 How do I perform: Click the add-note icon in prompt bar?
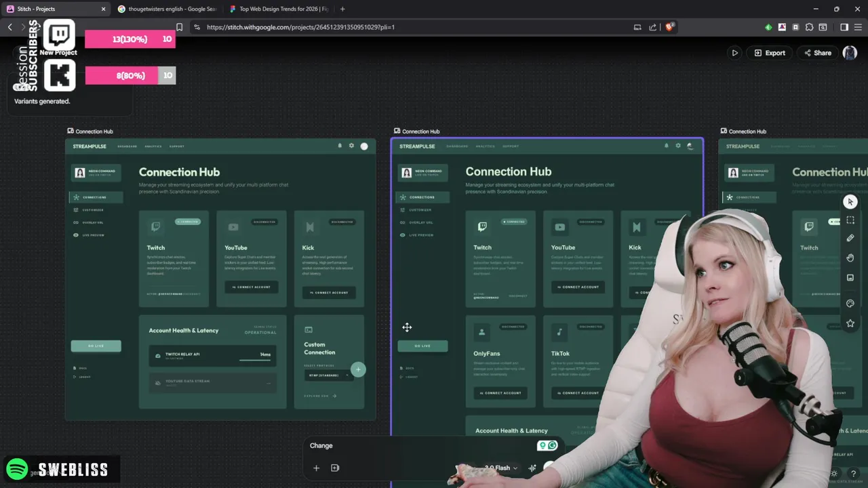pyautogui.click(x=335, y=468)
